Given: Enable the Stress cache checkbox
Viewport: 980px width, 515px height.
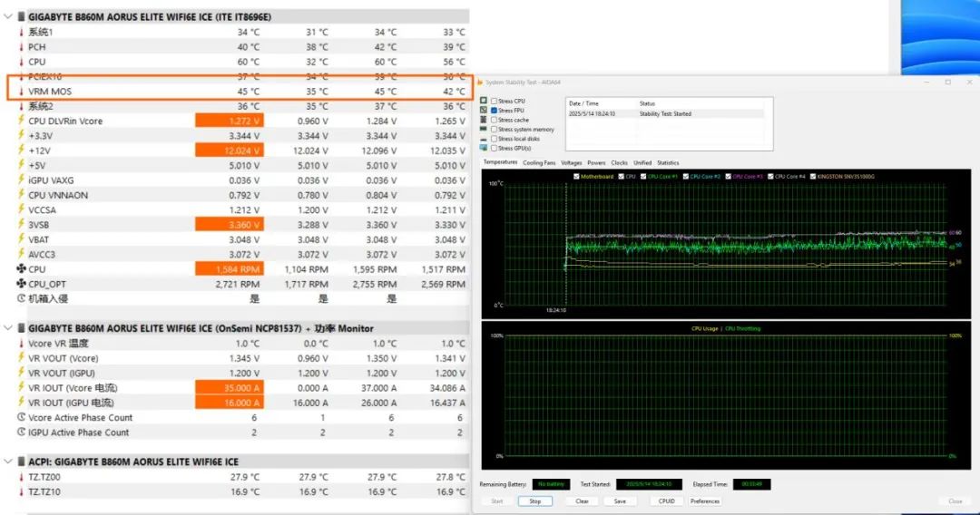Looking at the screenshot, I should tap(495, 120).
